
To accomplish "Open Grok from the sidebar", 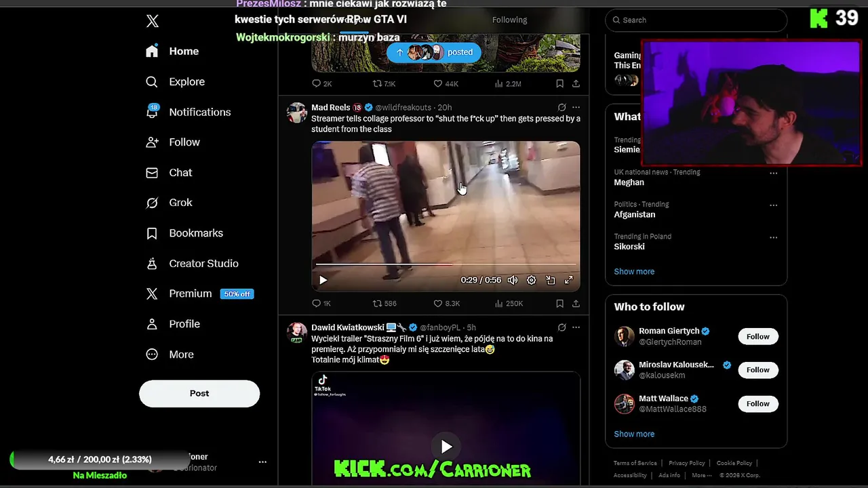I will [170, 203].
